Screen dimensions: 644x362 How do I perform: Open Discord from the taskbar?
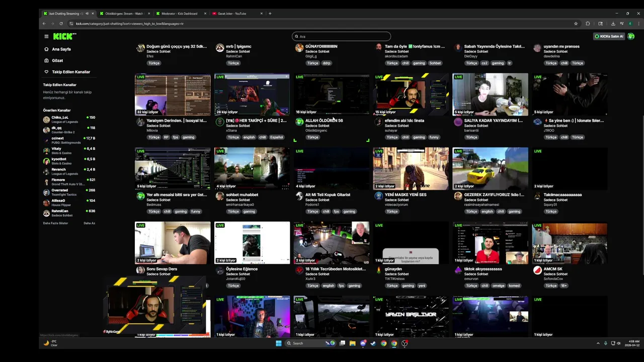click(x=363, y=343)
